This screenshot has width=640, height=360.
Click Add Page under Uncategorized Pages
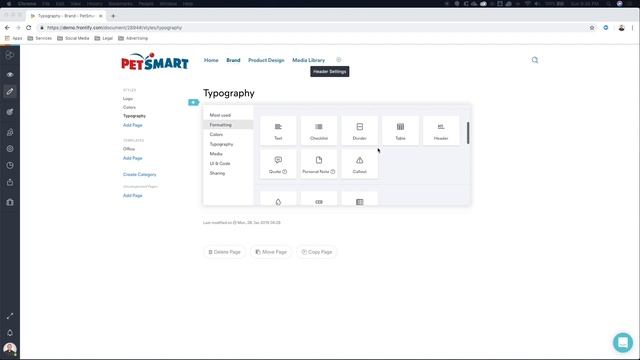[133, 196]
